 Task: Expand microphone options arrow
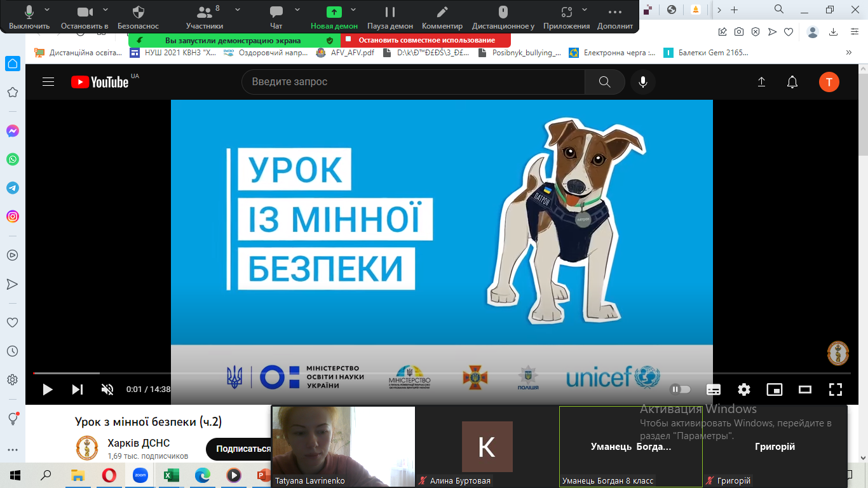coord(47,10)
